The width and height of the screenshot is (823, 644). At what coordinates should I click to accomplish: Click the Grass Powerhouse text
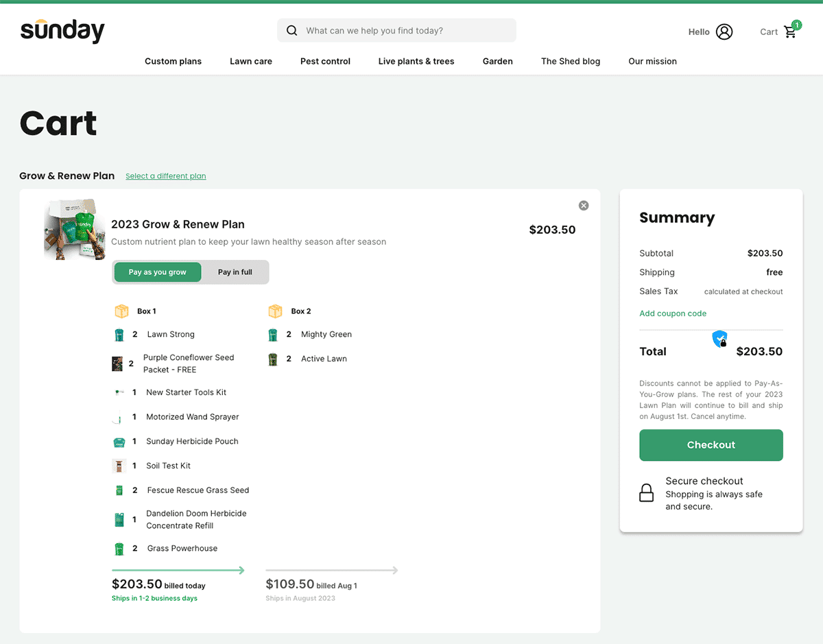click(x=182, y=549)
